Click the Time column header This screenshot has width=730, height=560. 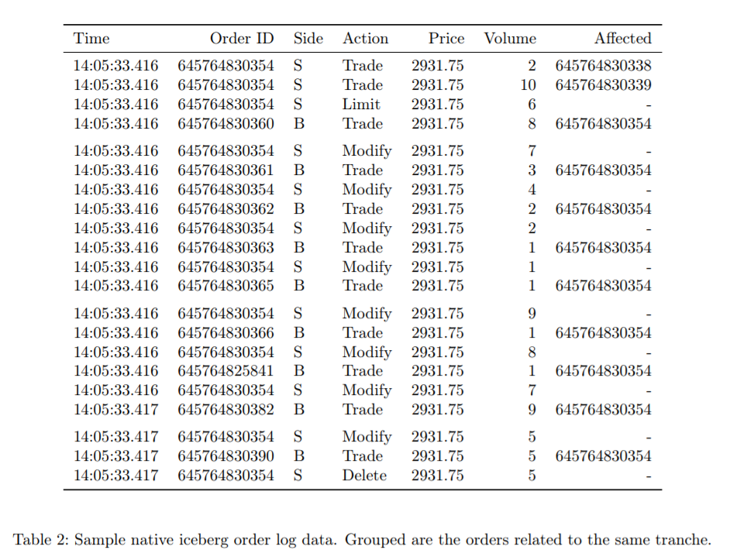91,39
